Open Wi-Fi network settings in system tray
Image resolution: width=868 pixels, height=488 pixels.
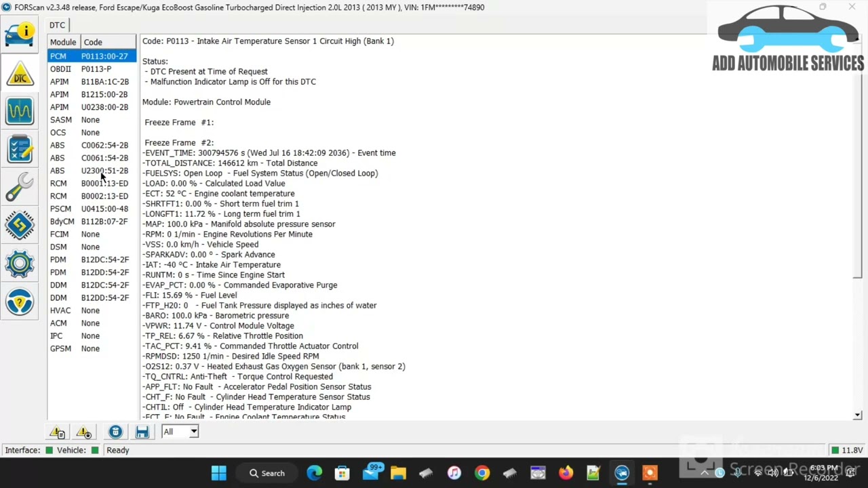tap(757, 473)
